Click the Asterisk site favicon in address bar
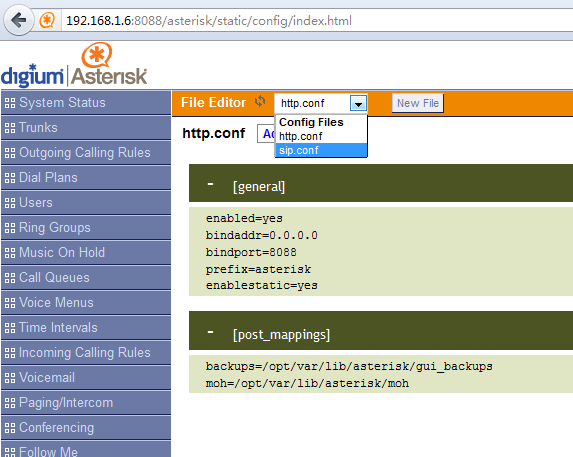The height and width of the screenshot is (457, 573). coord(47,20)
